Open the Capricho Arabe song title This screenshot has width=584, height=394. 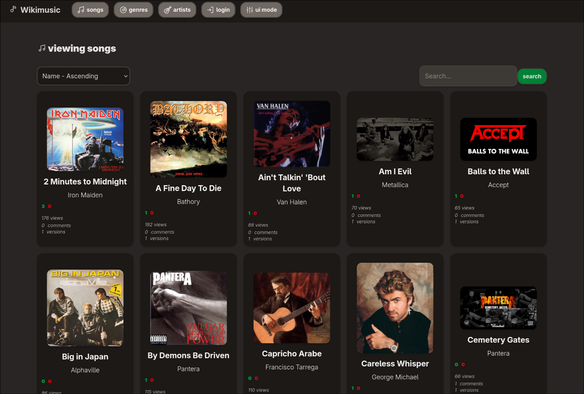point(292,354)
